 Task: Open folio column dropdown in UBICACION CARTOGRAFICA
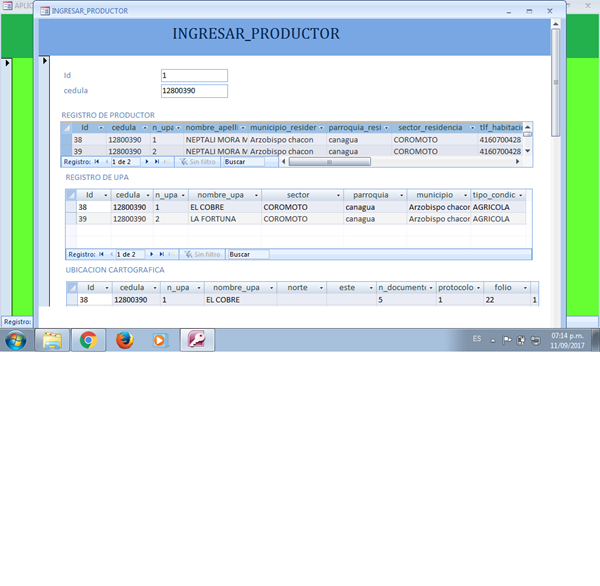point(525,288)
